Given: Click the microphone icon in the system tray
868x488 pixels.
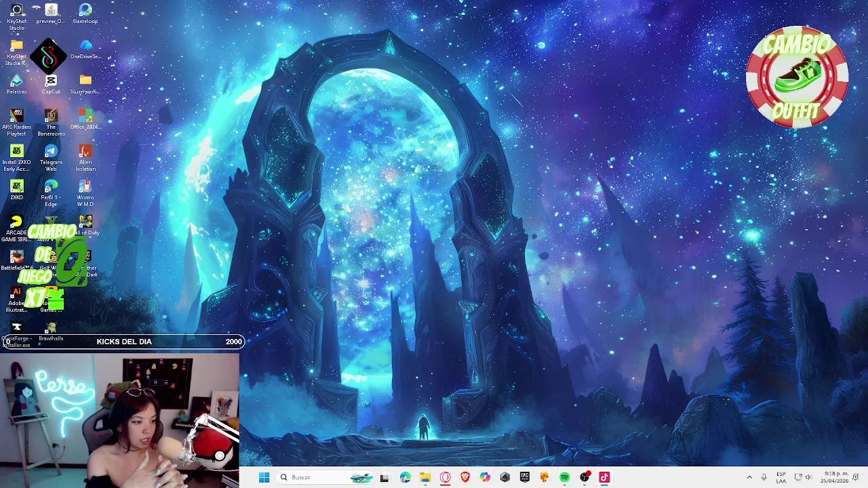Looking at the screenshot, I should click(x=764, y=477).
